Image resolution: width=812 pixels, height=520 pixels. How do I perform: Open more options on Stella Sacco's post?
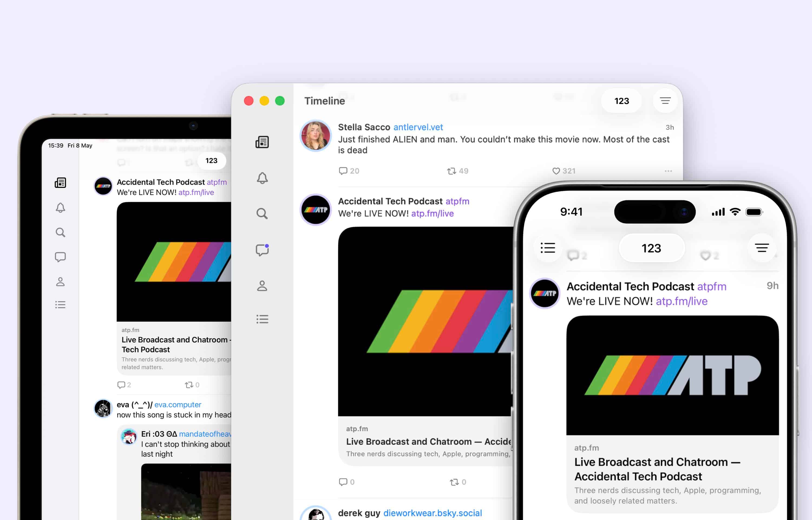(668, 171)
